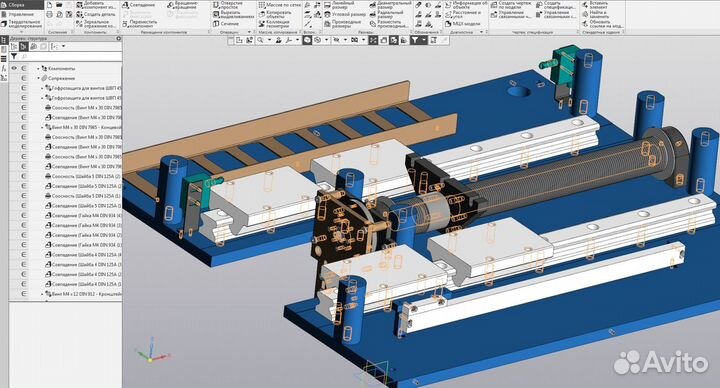This screenshot has width=720, height=388.
Task: Click the model tree search field
Action: [x=70, y=56]
